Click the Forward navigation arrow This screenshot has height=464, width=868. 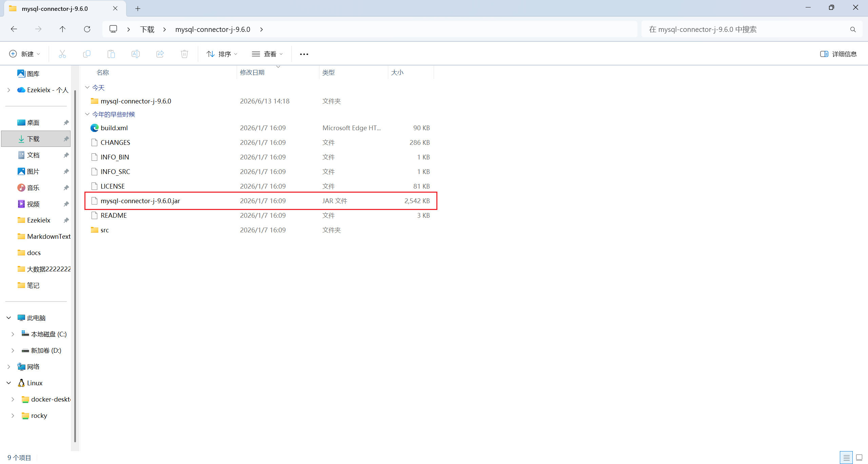click(38, 29)
